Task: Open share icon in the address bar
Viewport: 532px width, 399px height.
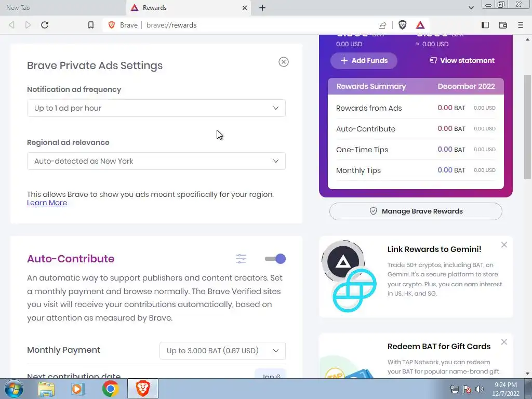Action: (382, 25)
